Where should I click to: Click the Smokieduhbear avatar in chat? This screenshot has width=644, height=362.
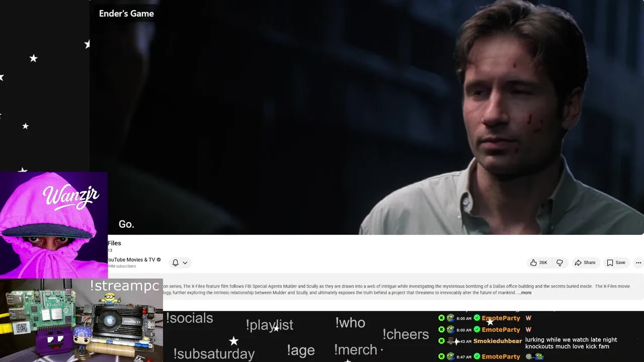(451, 341)
